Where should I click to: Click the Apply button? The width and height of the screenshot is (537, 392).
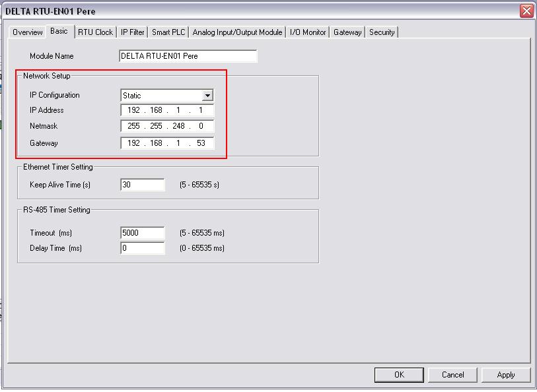pos(505,375)
